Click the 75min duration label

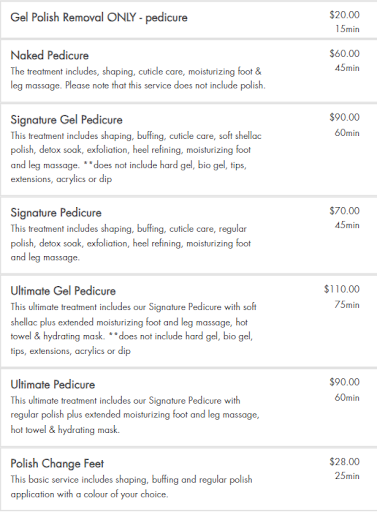(347, 305)
